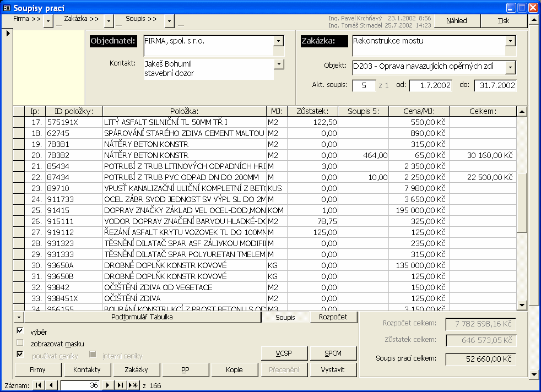The image size is (541, 392).
Task: Uncheck the výběr checkbox
Action: 20,331
